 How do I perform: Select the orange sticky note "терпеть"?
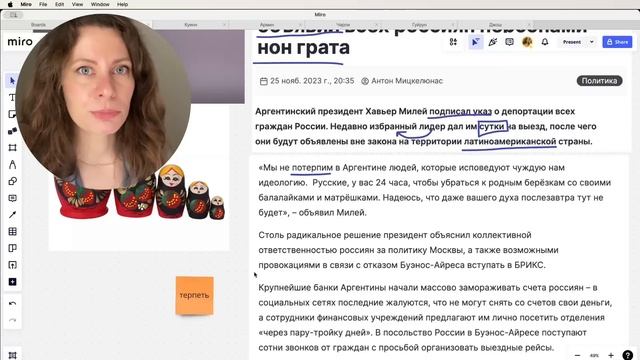(x=195, y=295)
